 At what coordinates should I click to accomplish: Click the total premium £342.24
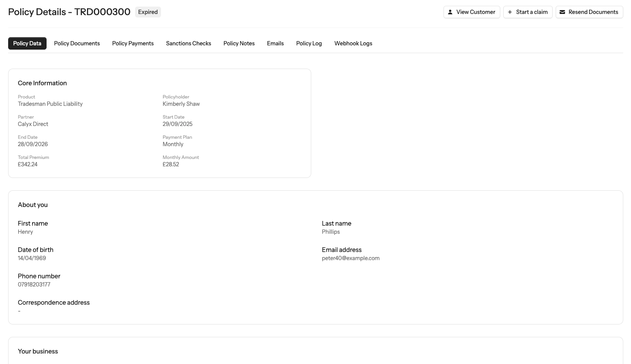coord(28,164)
